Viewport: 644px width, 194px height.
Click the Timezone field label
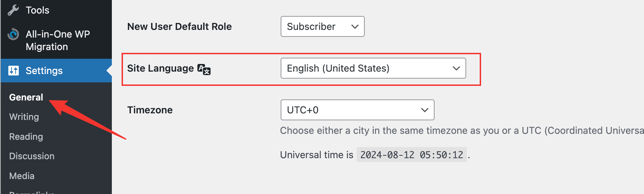coord(150,110)
